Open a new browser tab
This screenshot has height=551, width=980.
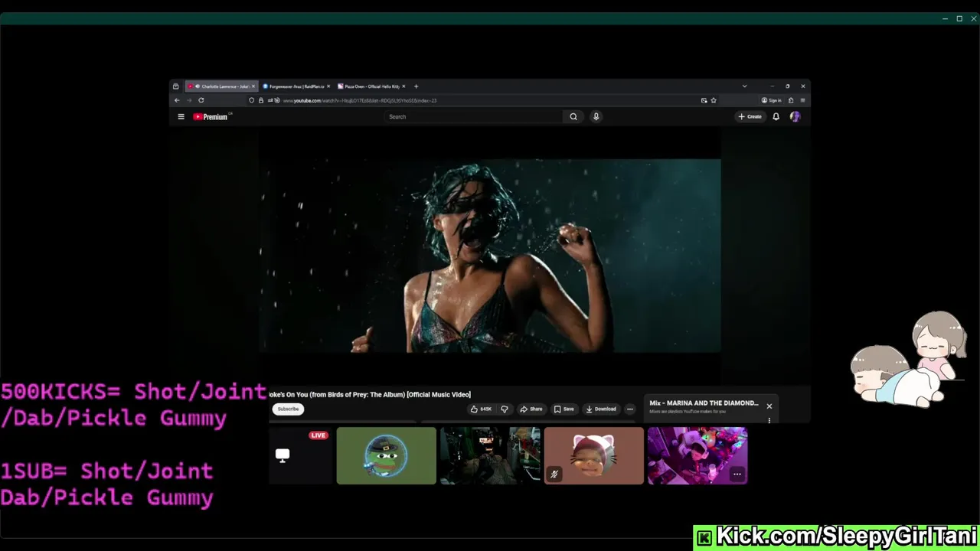416,86
